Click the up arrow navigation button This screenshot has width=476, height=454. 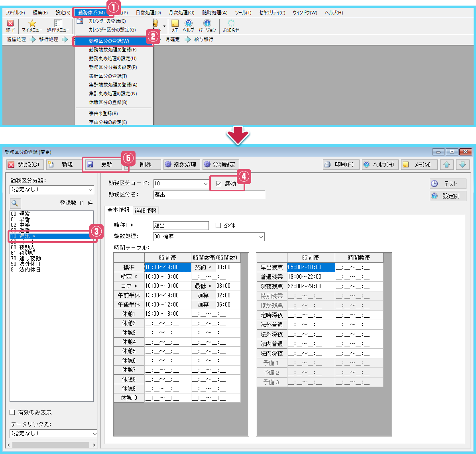tap(446, 165)
